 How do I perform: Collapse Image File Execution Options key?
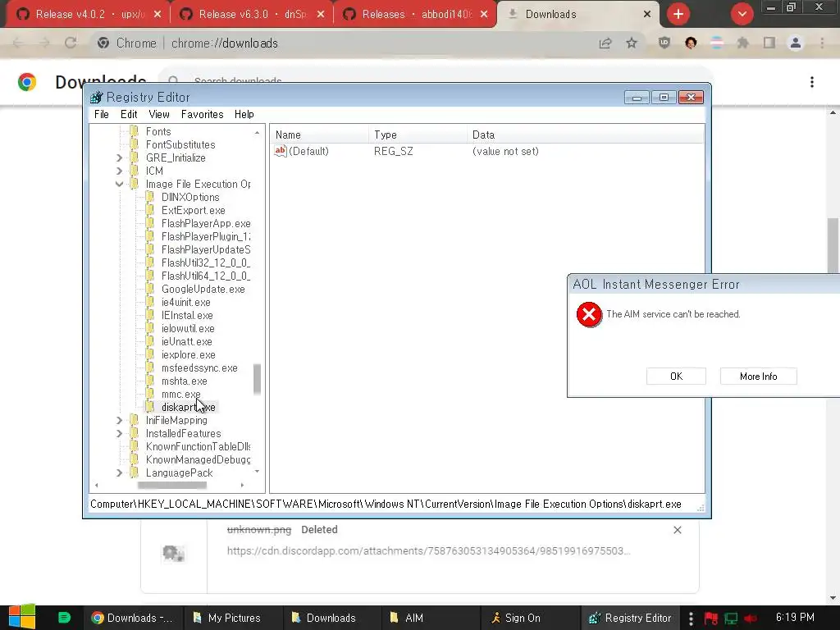coord(120,185)
